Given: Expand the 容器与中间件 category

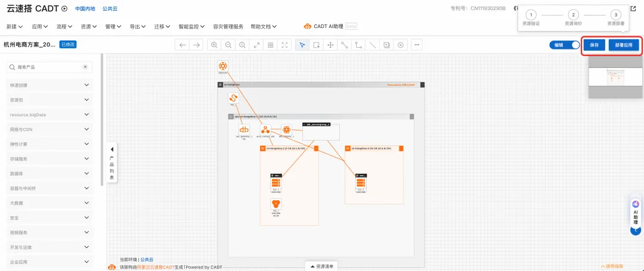Looking at the screenshot, I should coord(49,188).
